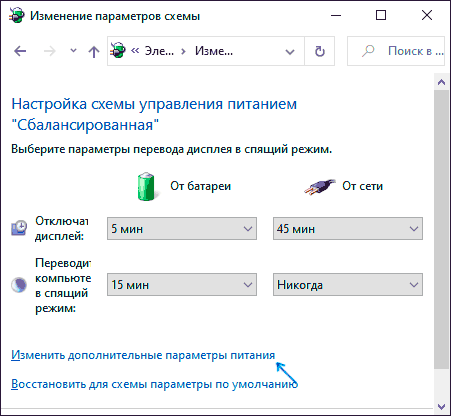Open the display-off plugged-in '45 мин' dropdown
This screenshot has width=451, height=416.
348,229
